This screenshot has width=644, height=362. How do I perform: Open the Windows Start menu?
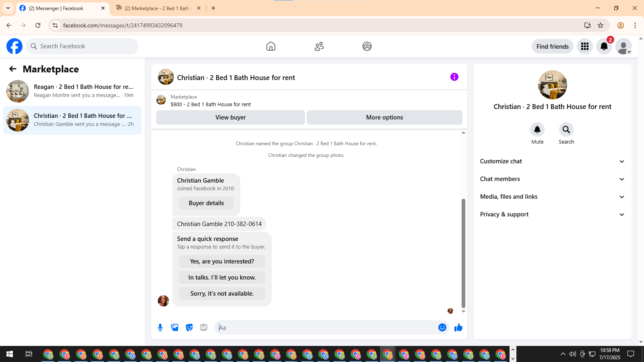click(x=10, y=354)
